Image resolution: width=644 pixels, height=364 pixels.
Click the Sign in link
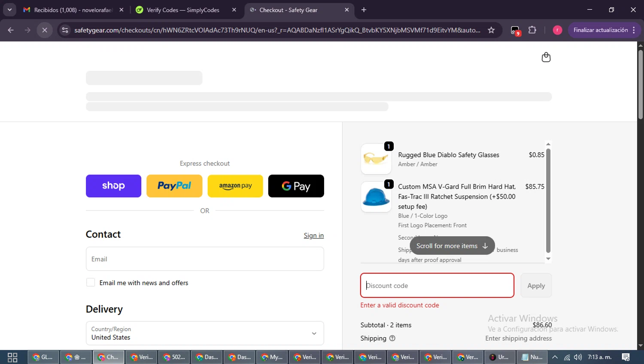coord(313,236)
